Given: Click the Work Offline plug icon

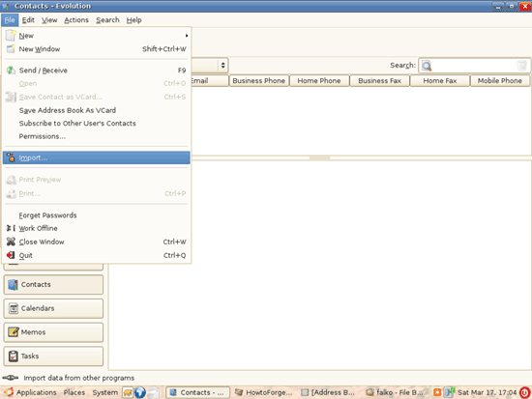Looking at the screenshot, I should tap(11, 228).
